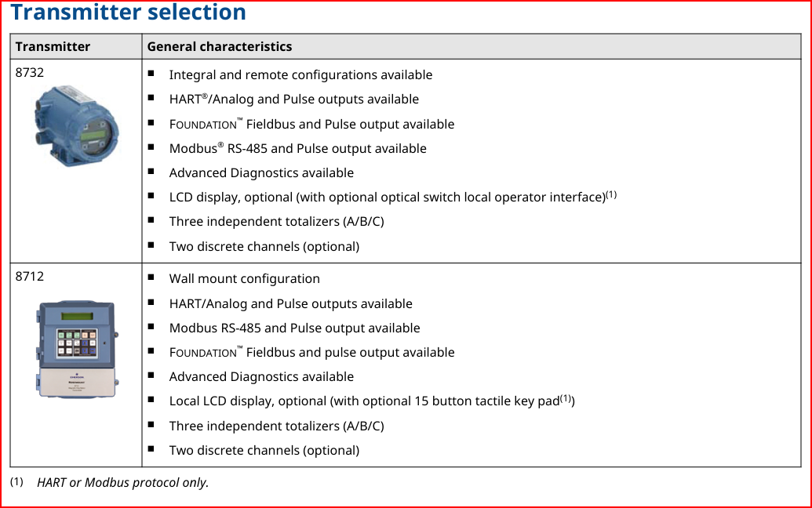Image resolution: width=812 pixels, height=508 pixels.
Task: Click the General characteristics column header
Action: pyautogui.click(x=220, y=46)
